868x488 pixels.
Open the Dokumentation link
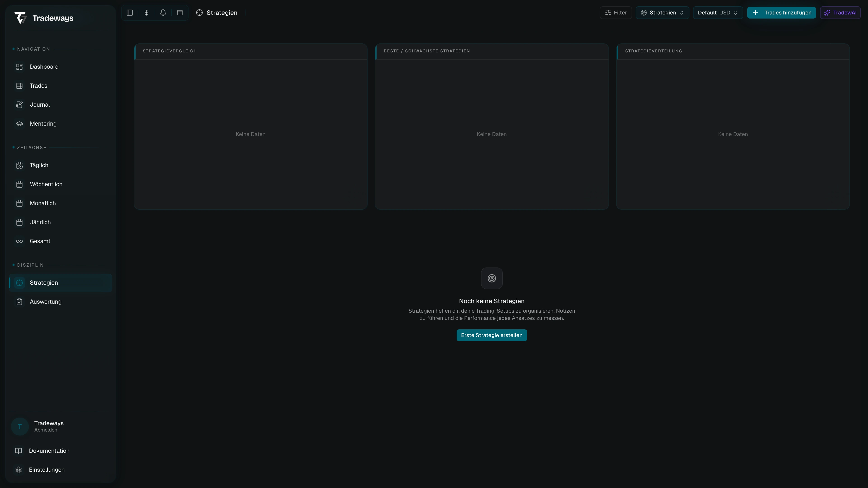(x=49, y=451)
